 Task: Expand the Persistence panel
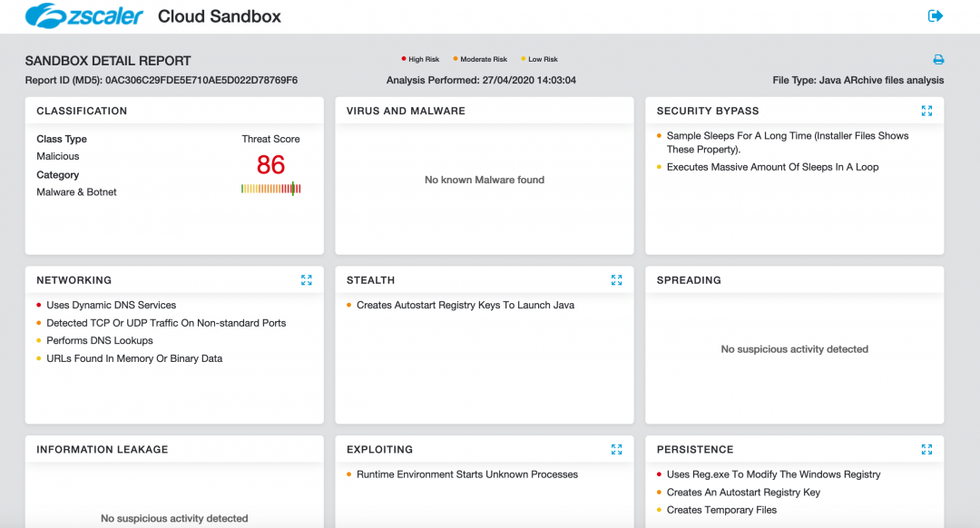pyautogui.click(x=926, y=449)
